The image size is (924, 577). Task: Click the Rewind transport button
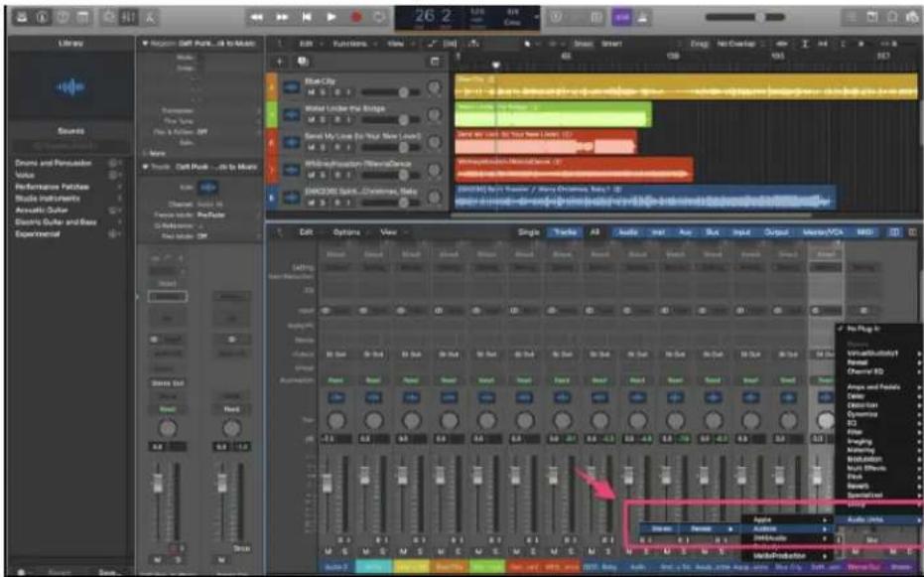[257, 17]
